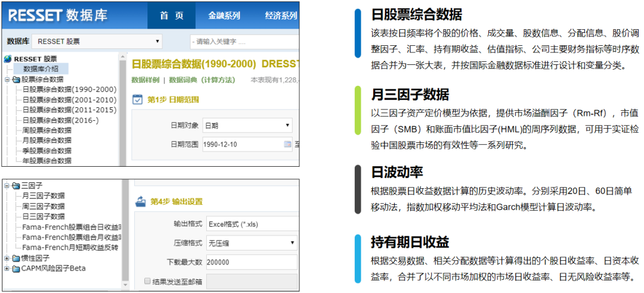Click the 三因子 folder icon
644x293 pixels.
(16, 186)
